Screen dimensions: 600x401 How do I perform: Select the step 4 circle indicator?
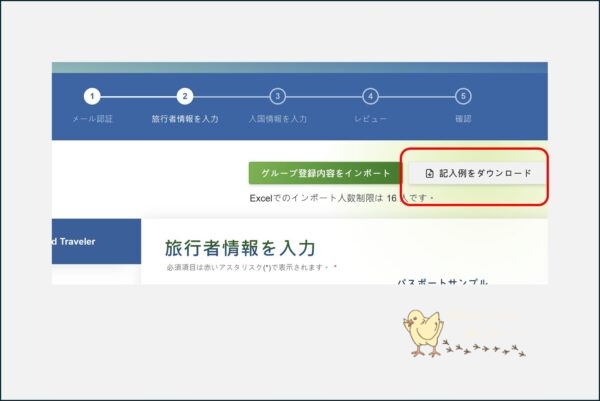click(370, 96)
